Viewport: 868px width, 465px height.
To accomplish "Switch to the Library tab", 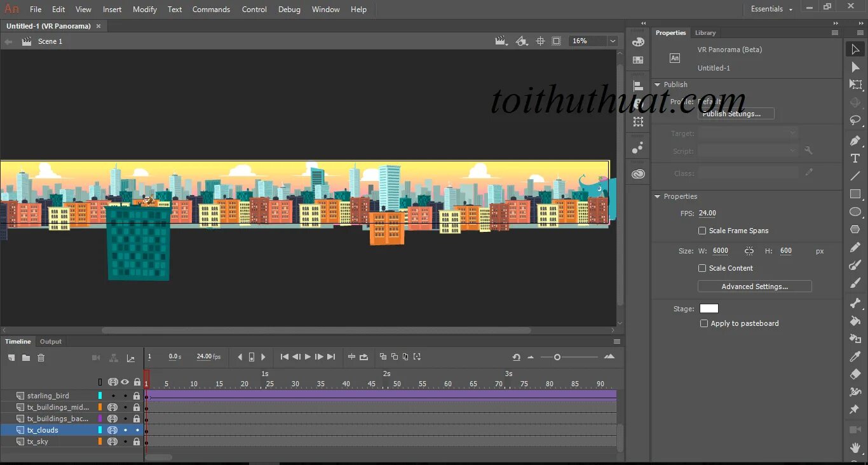I will pyautogui.click(x=705, y=32).
